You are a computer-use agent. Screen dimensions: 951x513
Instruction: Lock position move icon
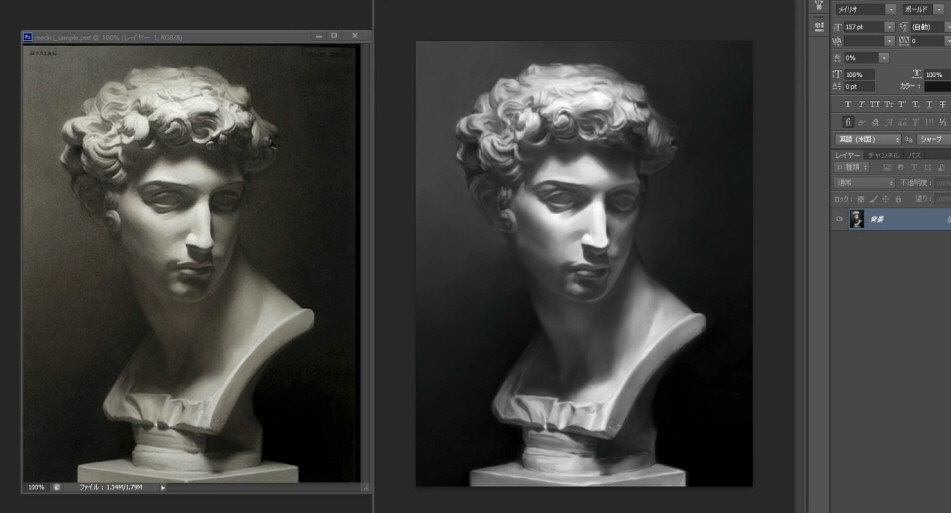886,199
